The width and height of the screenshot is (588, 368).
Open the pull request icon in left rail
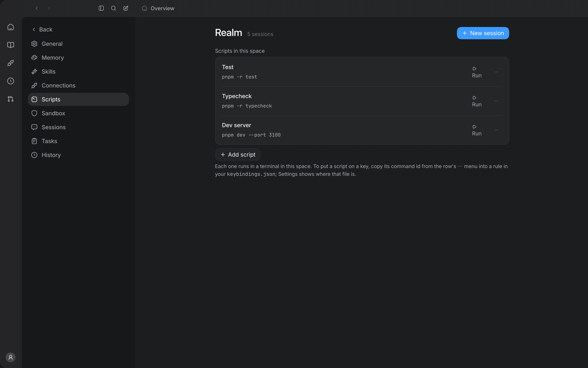10,99
